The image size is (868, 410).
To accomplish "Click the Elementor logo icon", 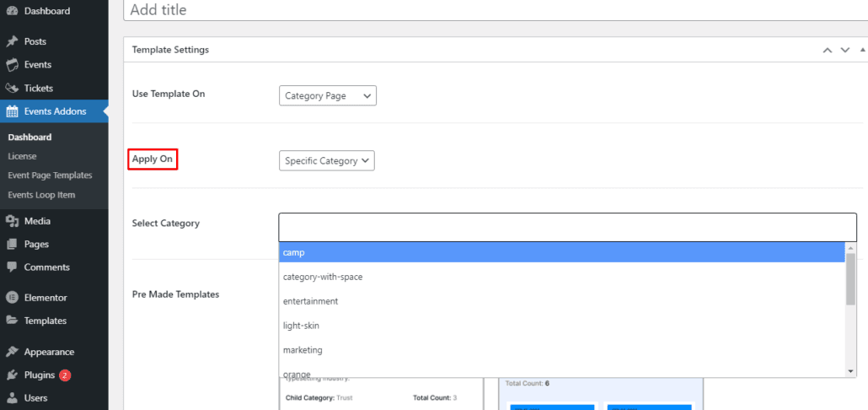I will (12, 298).
